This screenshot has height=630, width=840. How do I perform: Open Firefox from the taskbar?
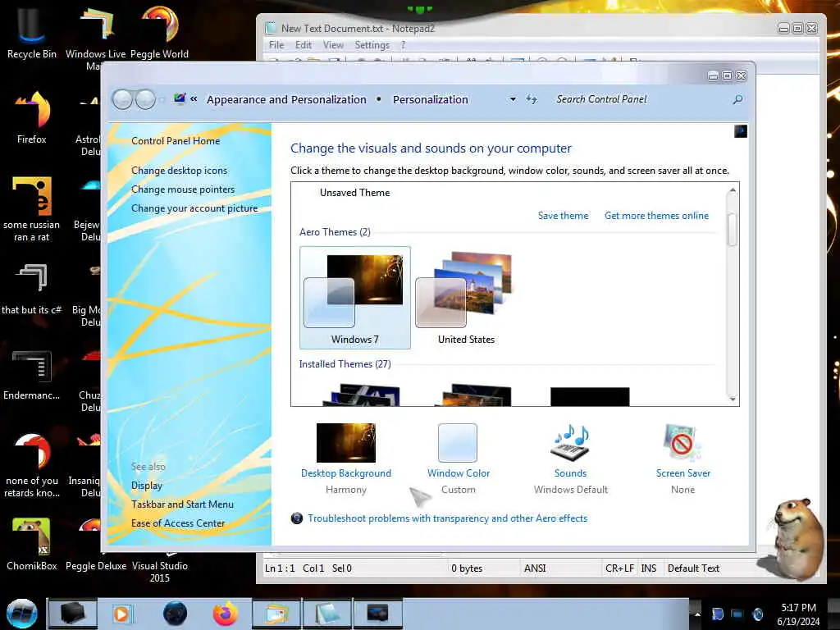(x=226, y=614)
